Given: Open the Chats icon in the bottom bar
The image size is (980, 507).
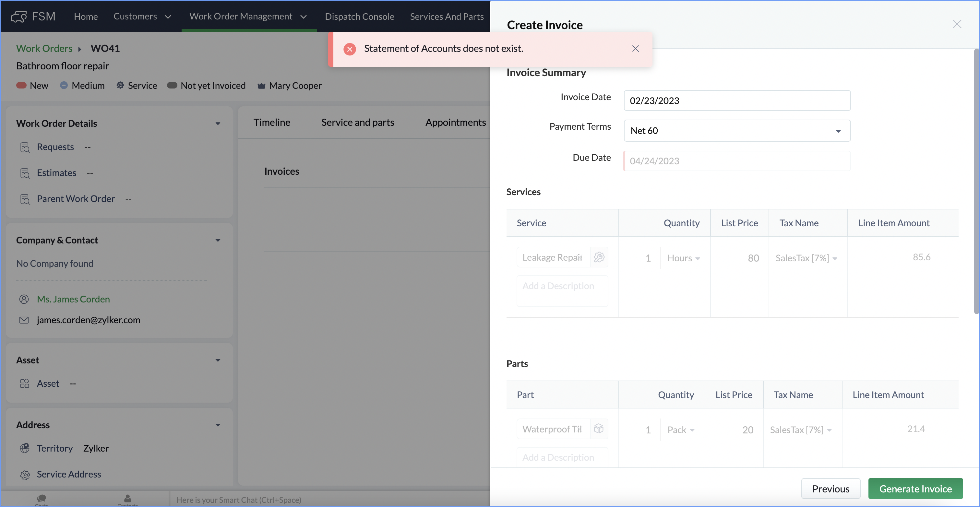Looking at the screenshot, I should coord(42,498).
